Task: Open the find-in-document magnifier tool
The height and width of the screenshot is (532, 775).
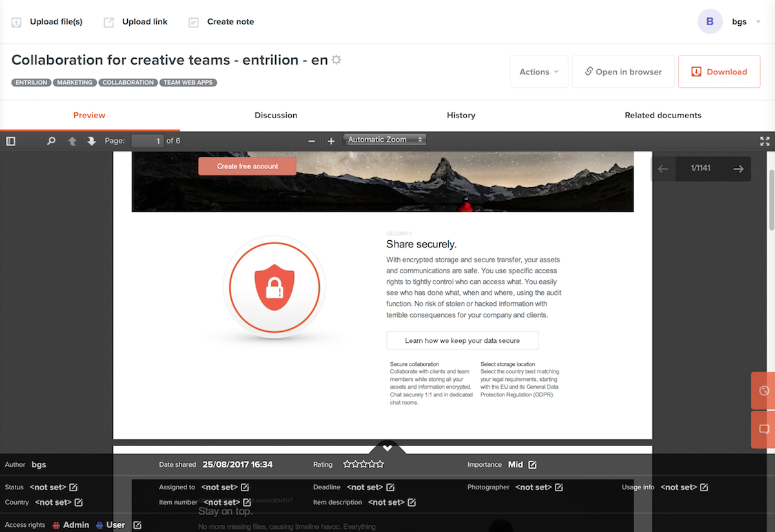Action: [x=51, y=141]
